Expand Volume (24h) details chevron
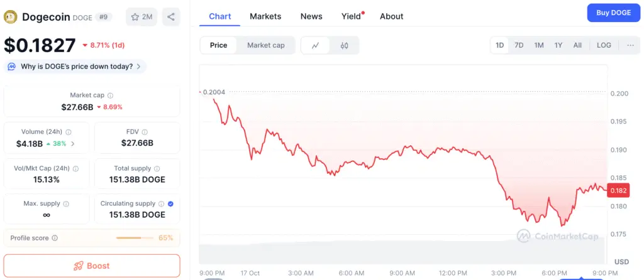Screen dimensions: 644x280 pos(72,144)
